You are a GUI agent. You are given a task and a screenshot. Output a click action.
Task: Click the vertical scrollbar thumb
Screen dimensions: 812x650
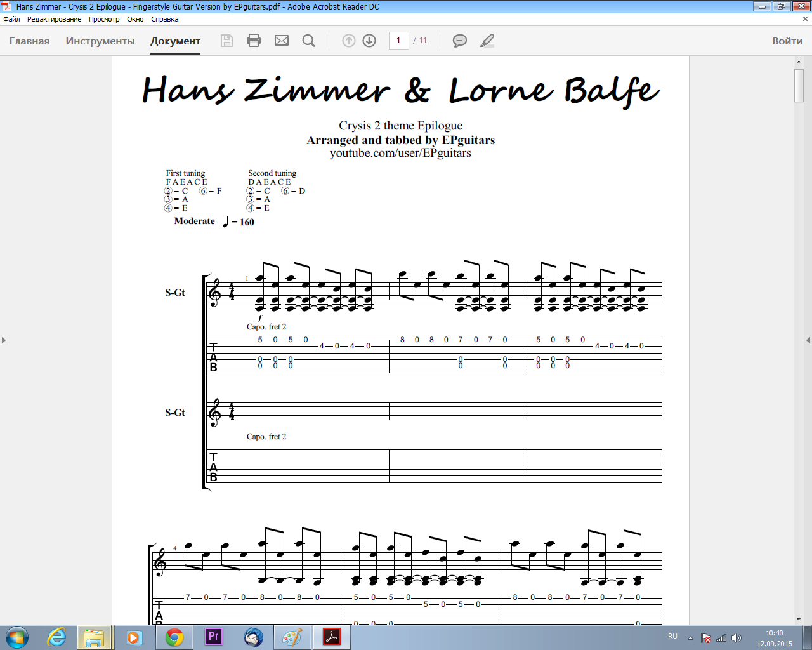[799, 85]
